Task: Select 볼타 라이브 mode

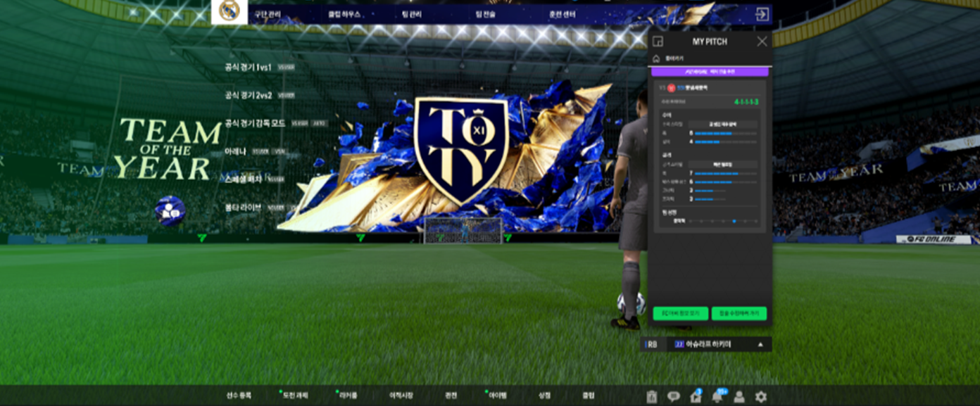Action: click(243, 207)
